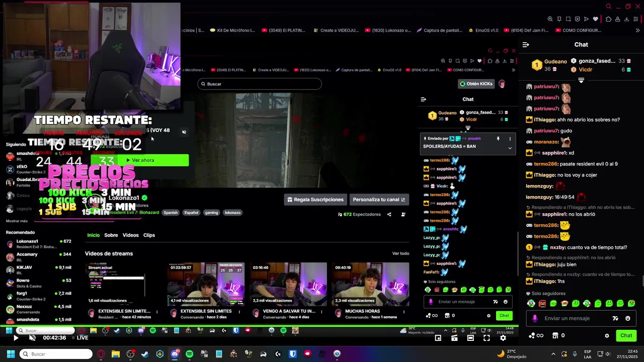Open browser downloads icon
The height and width of the screenshot is (362, 644).
click(627, 19)
